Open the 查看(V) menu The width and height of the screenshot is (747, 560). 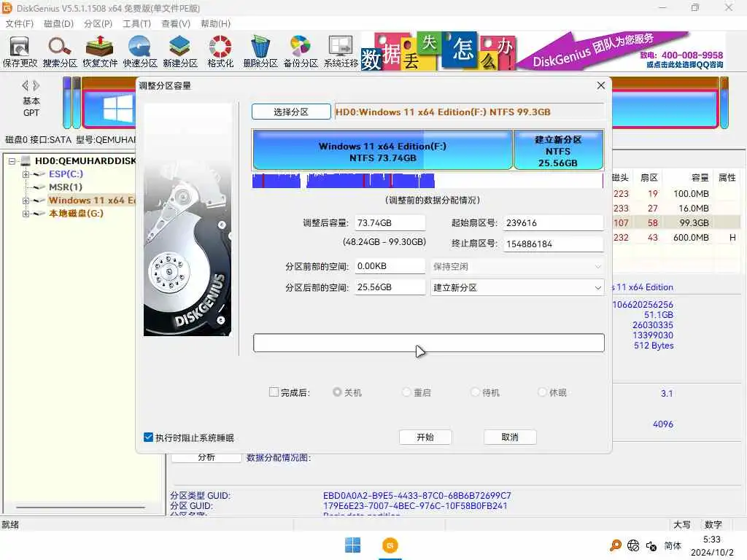tap(176, 23)
